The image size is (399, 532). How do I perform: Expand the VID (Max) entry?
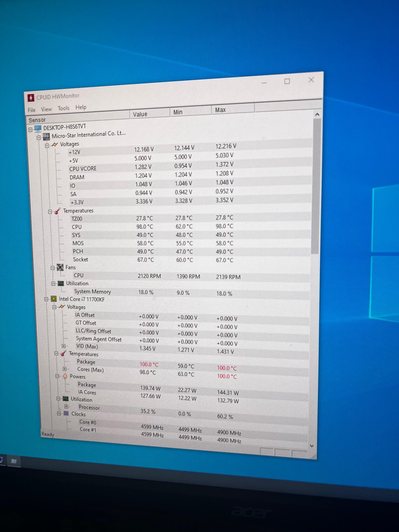(64, 346)
